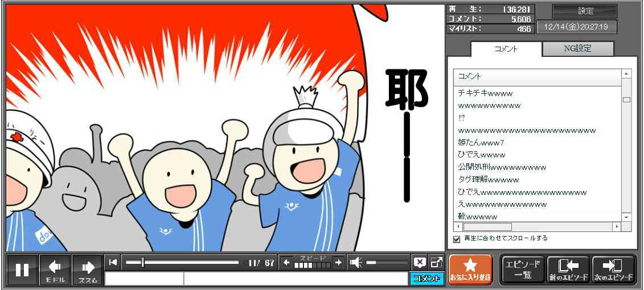The width and height of the screenshot is (644, 290).
Task: Jump to start with skip-back icon
Action: (113, 262)
